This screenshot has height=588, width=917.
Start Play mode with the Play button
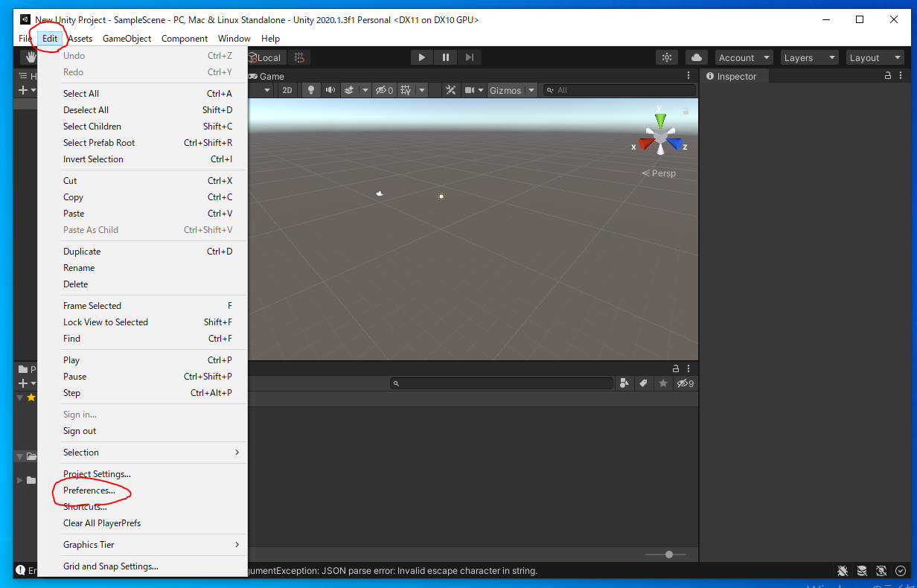422,57
